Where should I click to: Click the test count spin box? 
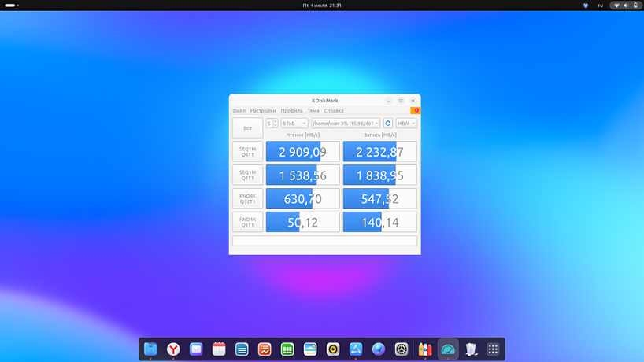point(269,124)
